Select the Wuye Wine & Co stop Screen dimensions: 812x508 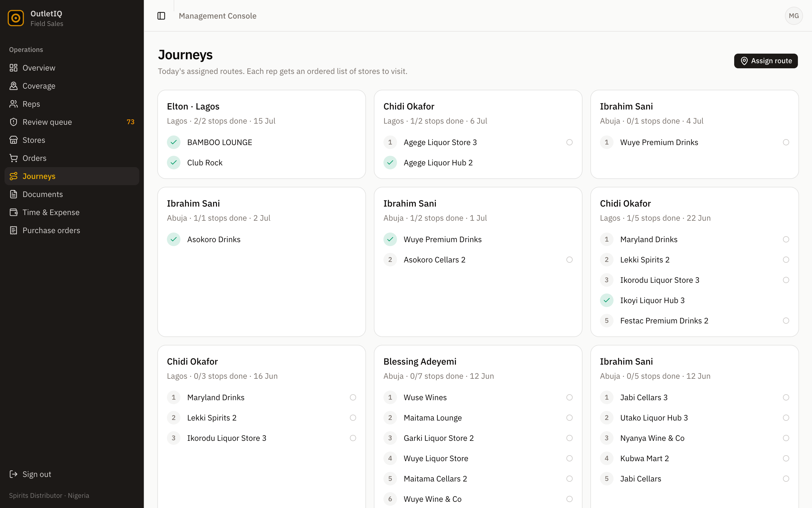478,499
